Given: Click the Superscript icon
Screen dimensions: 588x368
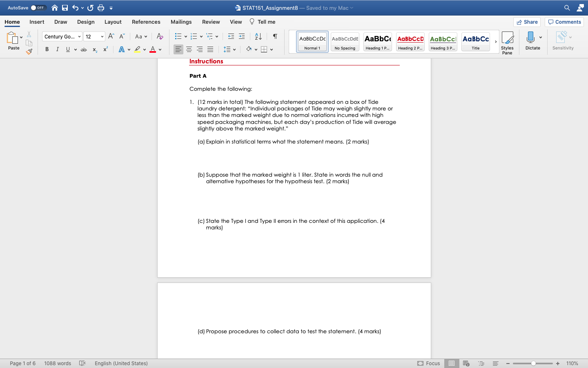Looking at the screenshot, I should (x=105, y=49).
